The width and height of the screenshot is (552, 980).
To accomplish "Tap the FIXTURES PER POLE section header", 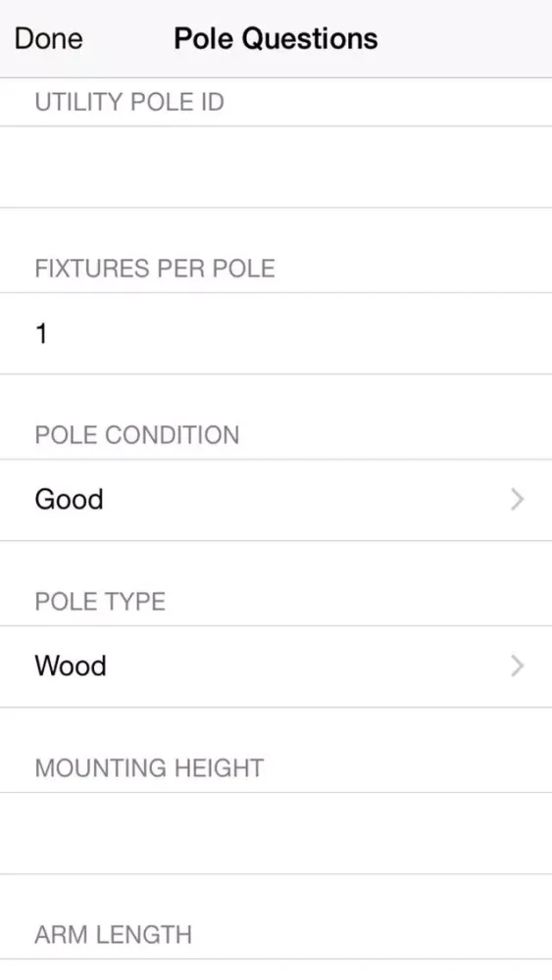I will coord(155,269).
